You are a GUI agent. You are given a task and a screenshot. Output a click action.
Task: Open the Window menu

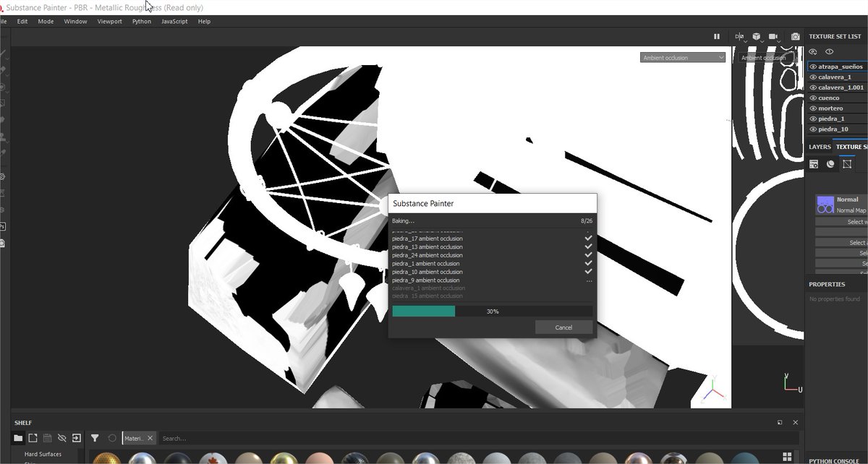pos(75,21)
